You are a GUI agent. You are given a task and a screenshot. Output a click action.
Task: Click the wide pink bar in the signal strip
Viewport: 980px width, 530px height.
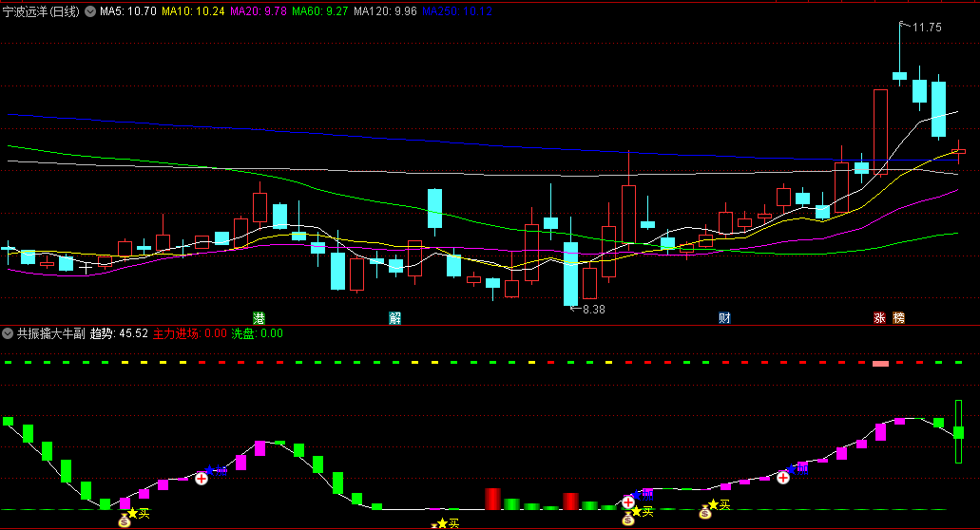[880, 364]
